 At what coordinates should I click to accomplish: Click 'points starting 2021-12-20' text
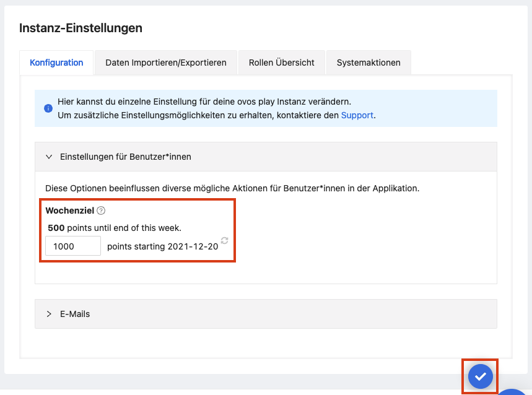tap(162, 246)
